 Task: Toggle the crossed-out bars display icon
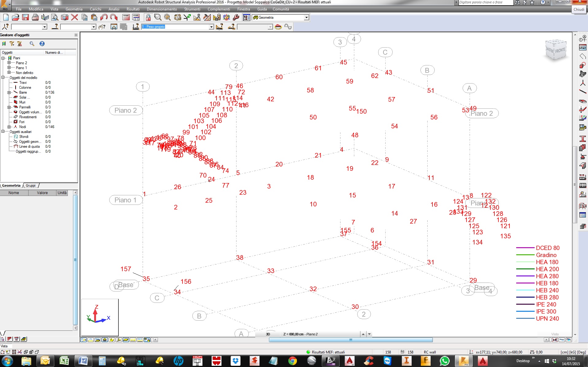point(555,340)
